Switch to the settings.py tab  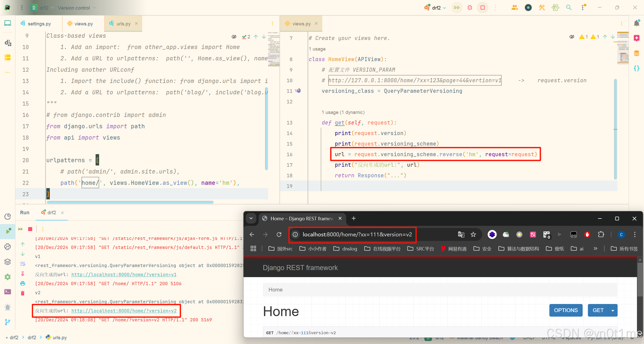(x=39, y=24)
